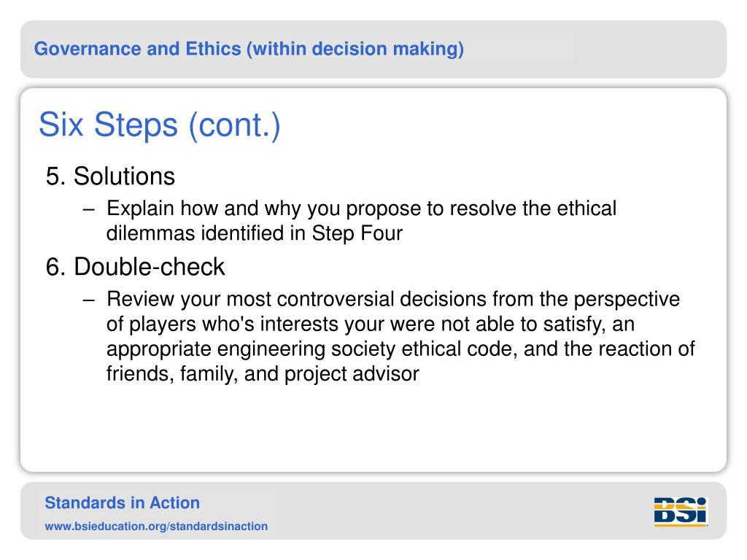
Task: Select the 6. Double-check heading
Action: [x=135, y=267]
